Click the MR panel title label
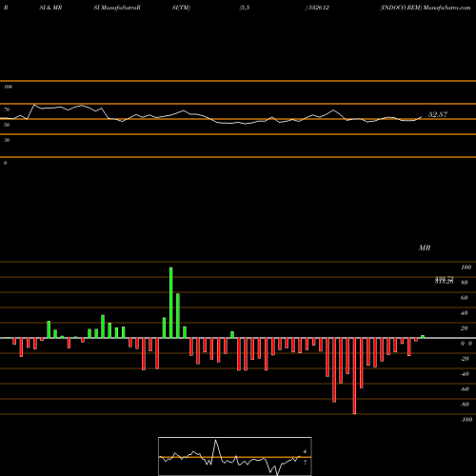Viewport: 476px width, 476px height. [425, 248]
